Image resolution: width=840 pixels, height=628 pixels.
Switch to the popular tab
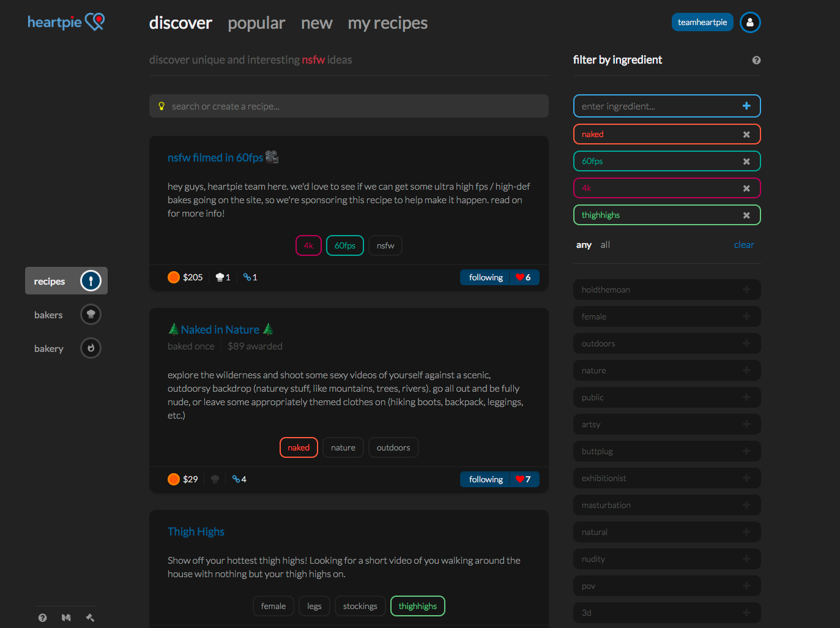click(x=256, y=23)
